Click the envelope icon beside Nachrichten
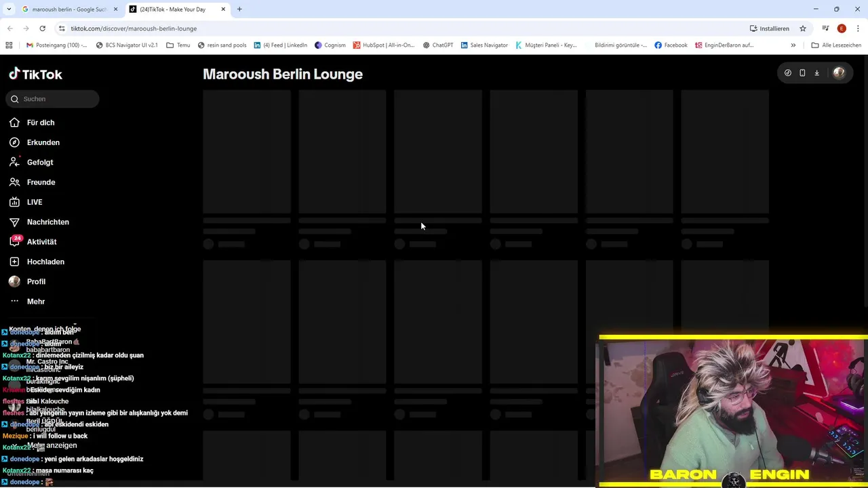Viewport: 868px width, 488px height. [14, 222]
